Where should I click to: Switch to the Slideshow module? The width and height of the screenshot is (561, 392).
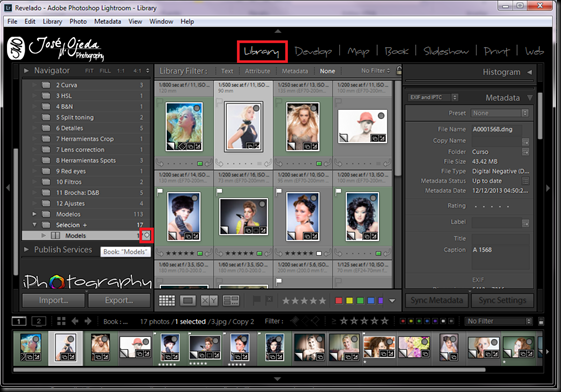coord(446,52)
